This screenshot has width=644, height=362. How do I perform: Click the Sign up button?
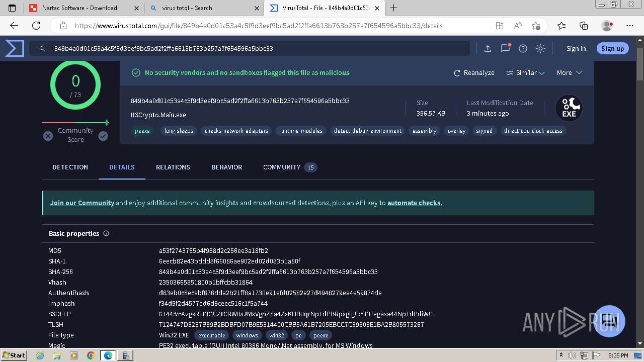tap(612, 48)
